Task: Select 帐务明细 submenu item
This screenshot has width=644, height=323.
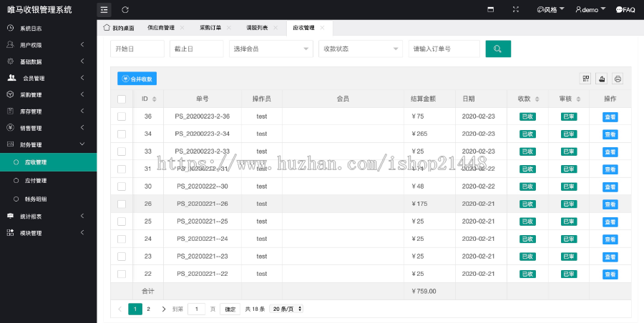Action: (49, 199)
